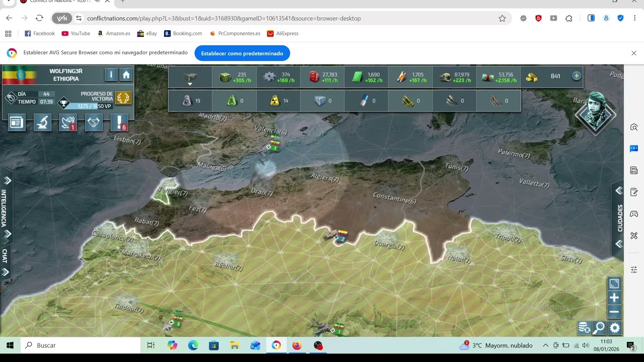Click the electronics resource showing 1,690
Screen dimensions: 644x362
tap(366, 77)
